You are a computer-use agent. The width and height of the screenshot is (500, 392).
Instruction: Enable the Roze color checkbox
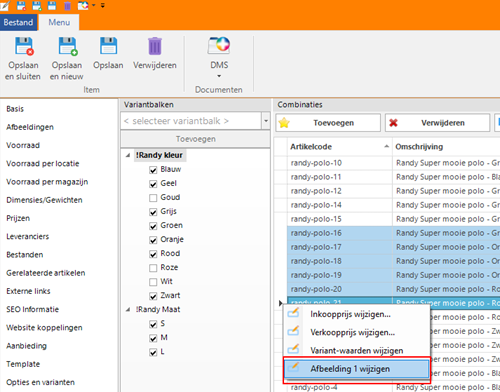pos(153,268)
